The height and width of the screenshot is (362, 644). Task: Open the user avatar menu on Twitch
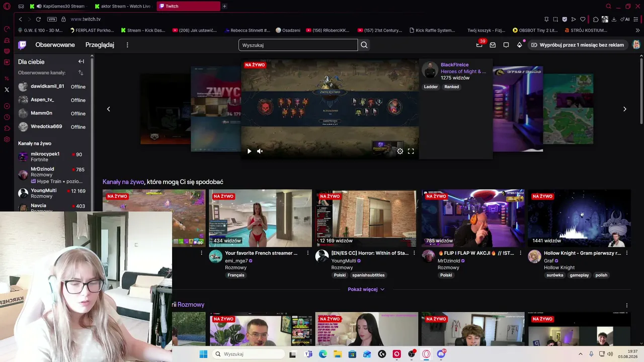[x=636, y=45]
